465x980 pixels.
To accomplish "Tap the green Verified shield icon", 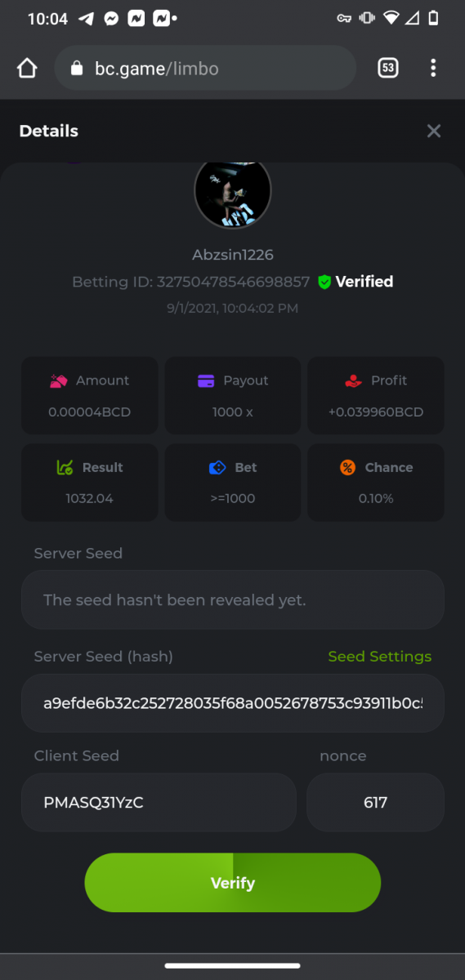I will 324,282.
